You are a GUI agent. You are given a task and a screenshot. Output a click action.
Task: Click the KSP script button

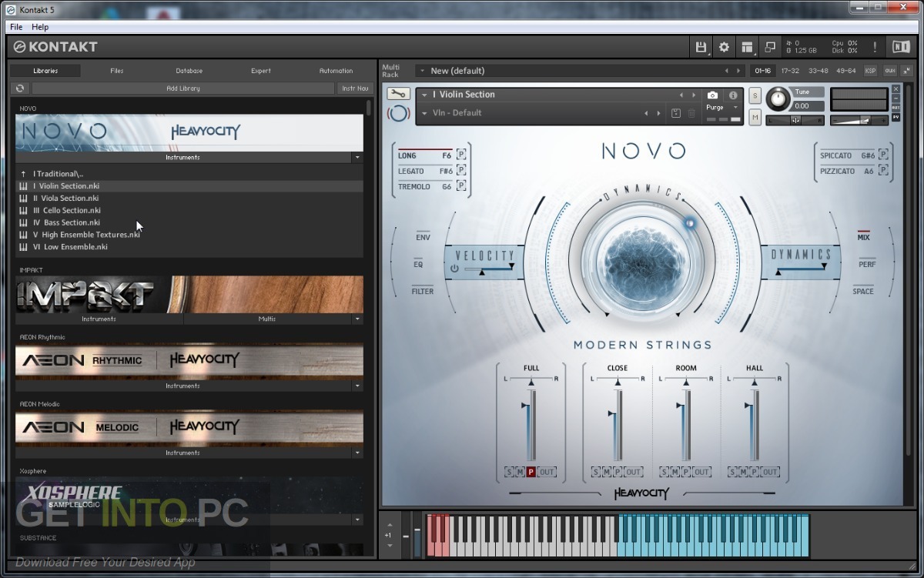point(870,71)
